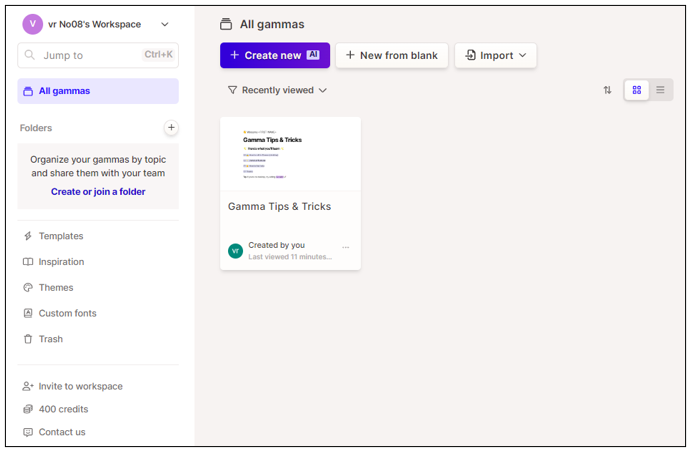Switch to list view
This screenshot has height=452, width=691.
pyautogui.click(x=660, y=90)
